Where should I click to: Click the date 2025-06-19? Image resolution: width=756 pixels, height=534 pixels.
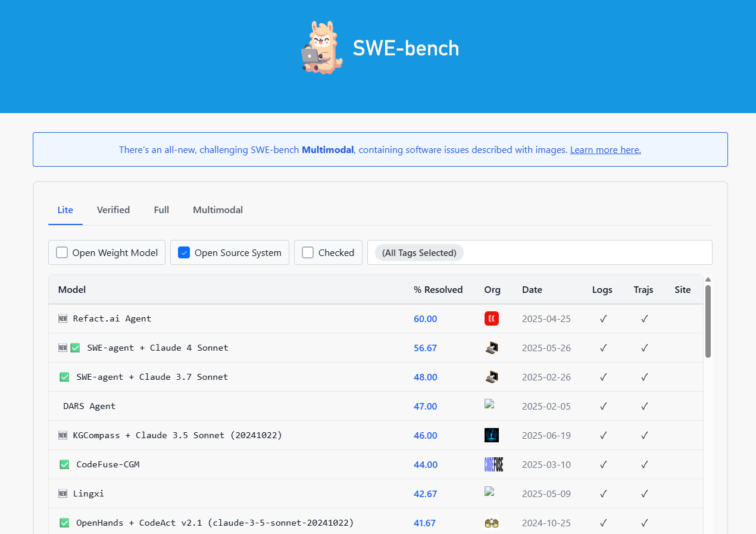(x=546, y=435)
